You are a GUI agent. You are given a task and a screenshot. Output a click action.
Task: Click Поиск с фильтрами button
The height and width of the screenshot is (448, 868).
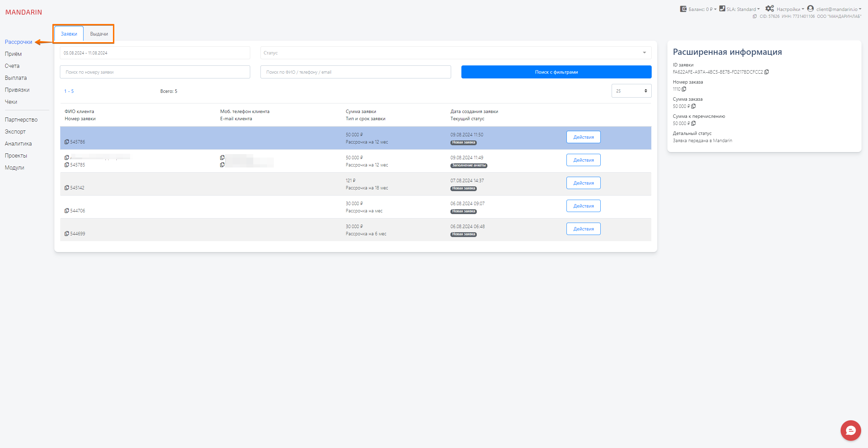pos(556,72)
